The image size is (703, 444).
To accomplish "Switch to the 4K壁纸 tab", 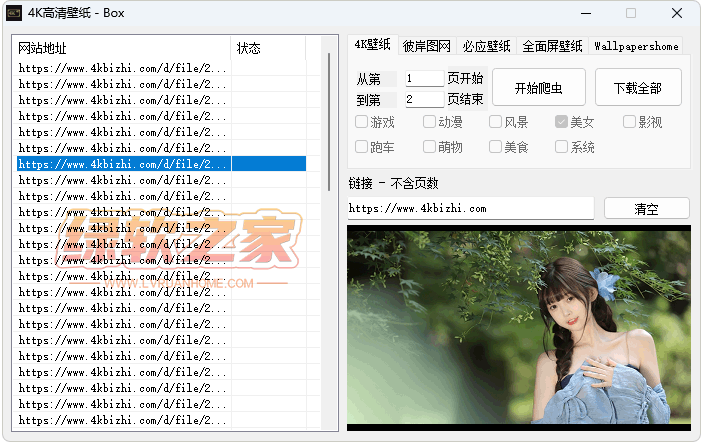I will pos(373,45).
